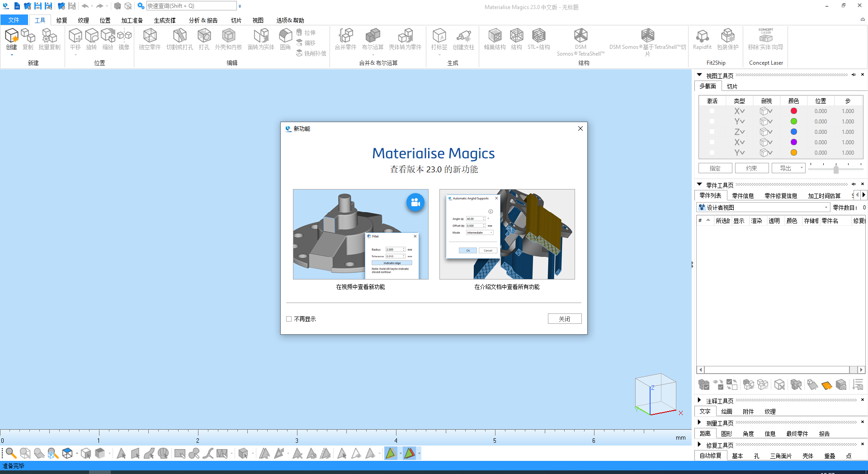The image size is (868, 474).
Task: Expand the 导出 dropdown arrow
Action: pos(801,168)
